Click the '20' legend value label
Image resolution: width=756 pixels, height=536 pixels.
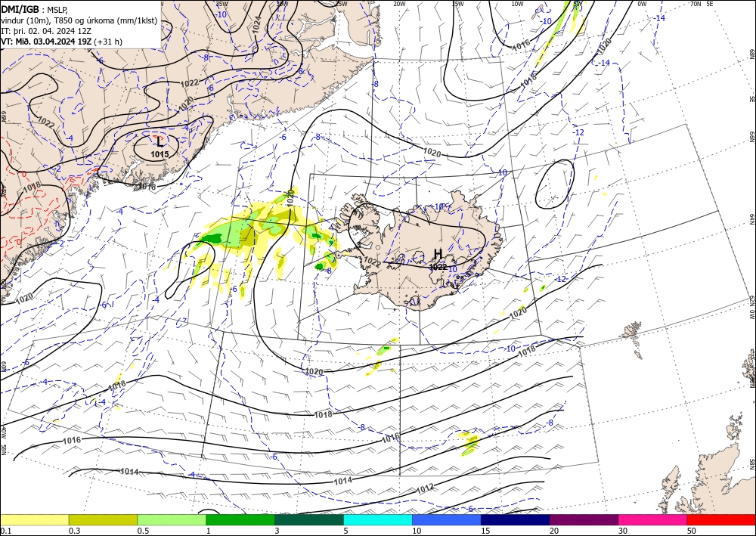pyautogui.click(x=554, y=531)
